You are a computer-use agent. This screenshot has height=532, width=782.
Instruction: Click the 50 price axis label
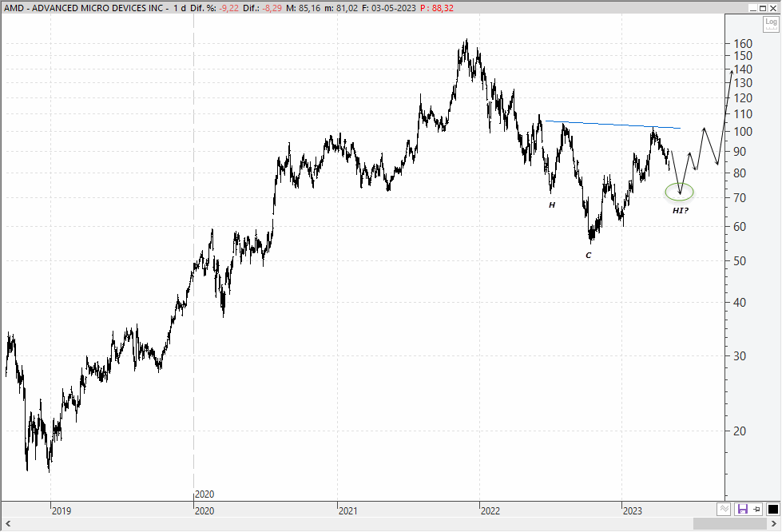(740, 260)
